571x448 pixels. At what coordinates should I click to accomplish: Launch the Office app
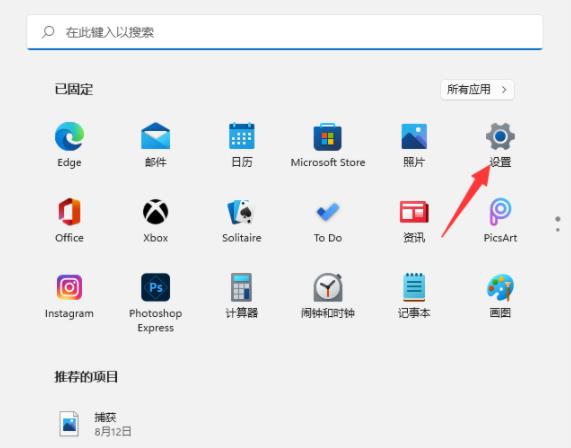point(69,220)
